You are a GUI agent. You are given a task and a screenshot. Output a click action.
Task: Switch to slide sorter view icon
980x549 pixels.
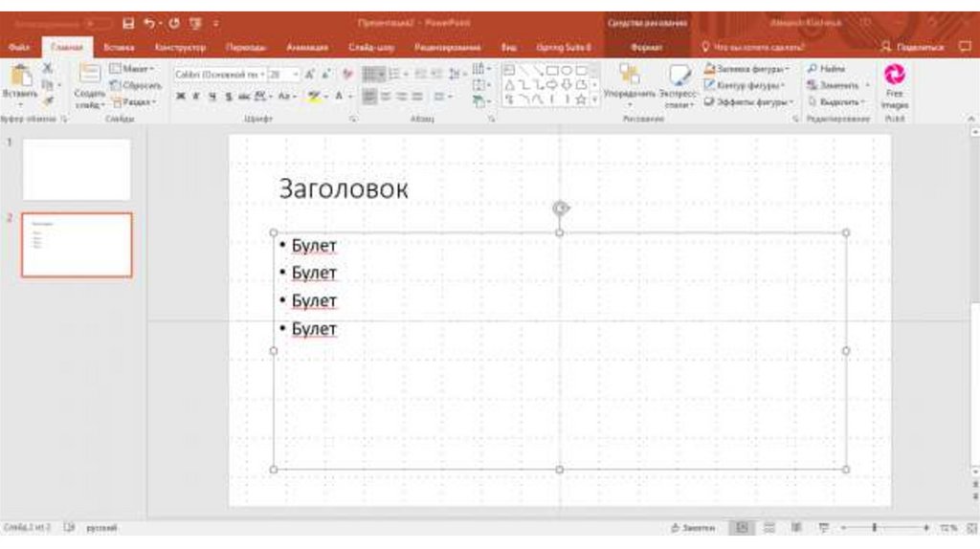(x=769, y=528)
